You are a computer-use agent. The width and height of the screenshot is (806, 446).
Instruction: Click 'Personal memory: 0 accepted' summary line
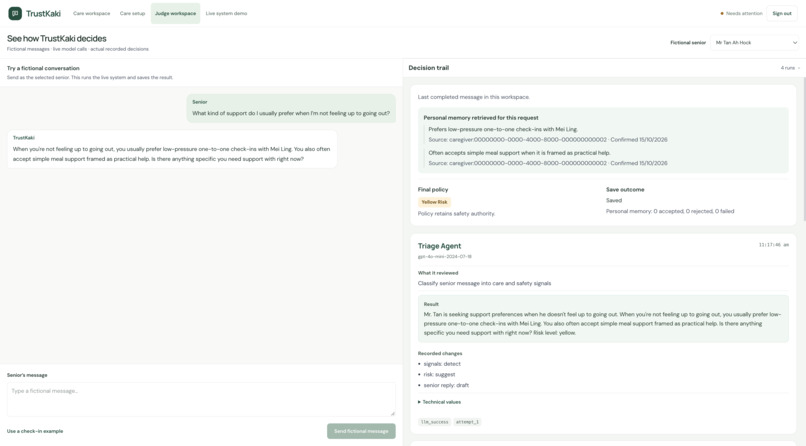(670, 211)
